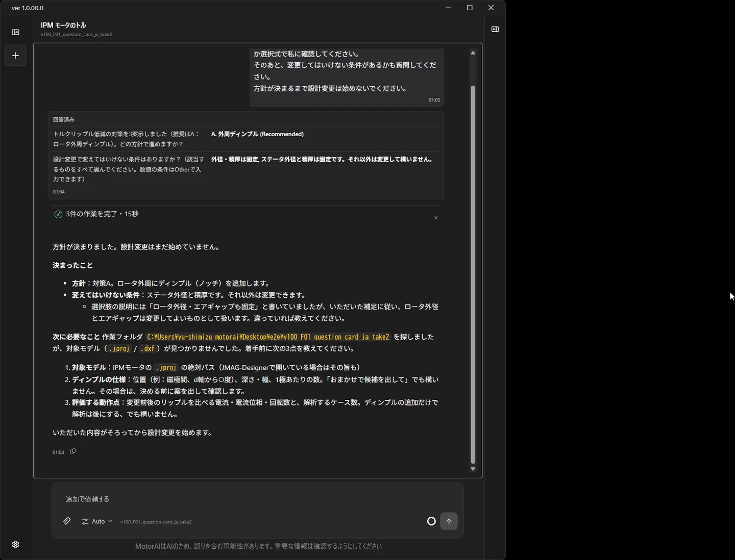Open the Auto mode dropdown

point(97,521)
